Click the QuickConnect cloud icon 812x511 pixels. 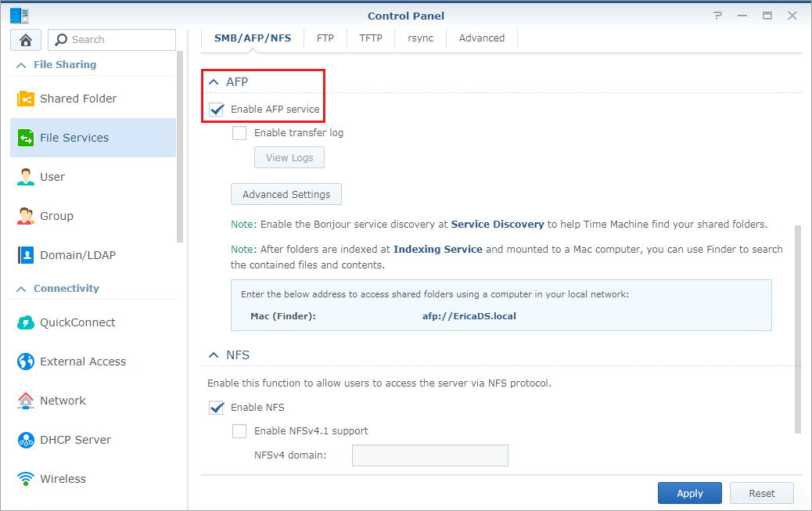click(25, 322)
